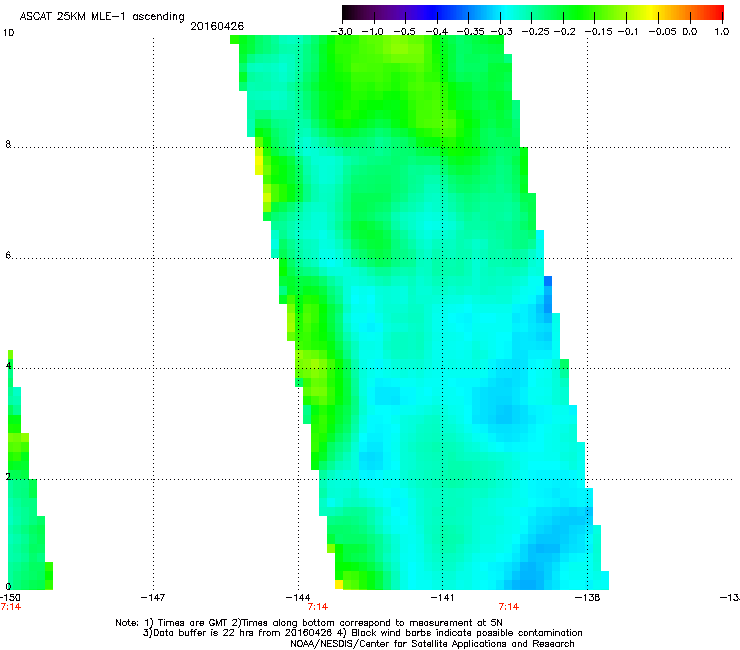Click longitude axis label -147
Viewport: 740px width, 650px height.
coord(153,598)
